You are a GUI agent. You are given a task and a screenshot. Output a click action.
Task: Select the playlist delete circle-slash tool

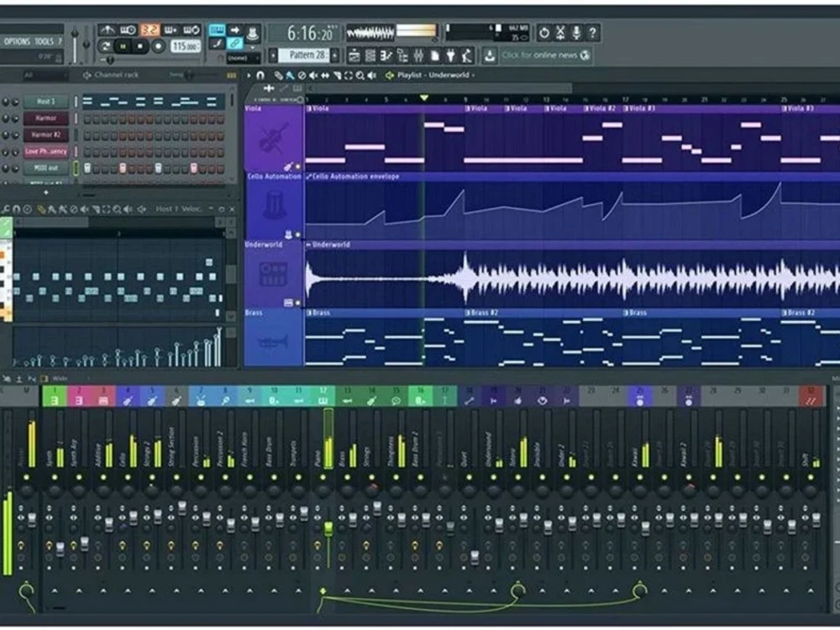pos(302,76)
